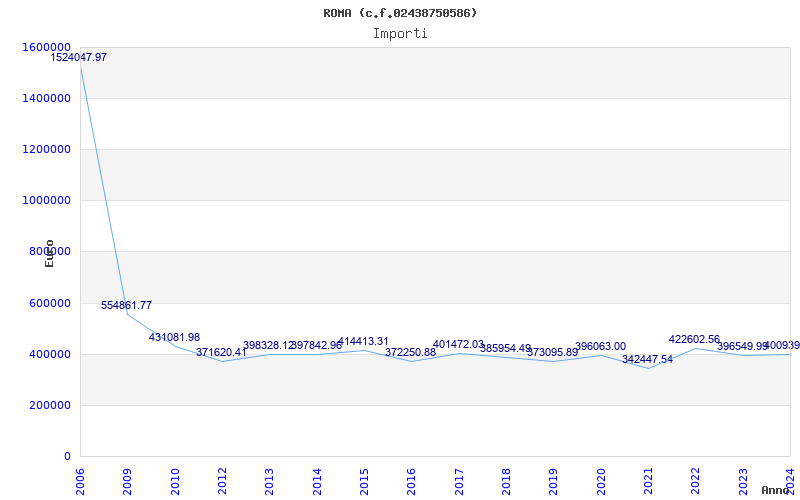Click the y-axis value 1400000
The width and height of the screenshot is (800, 500).
(46, 98)
